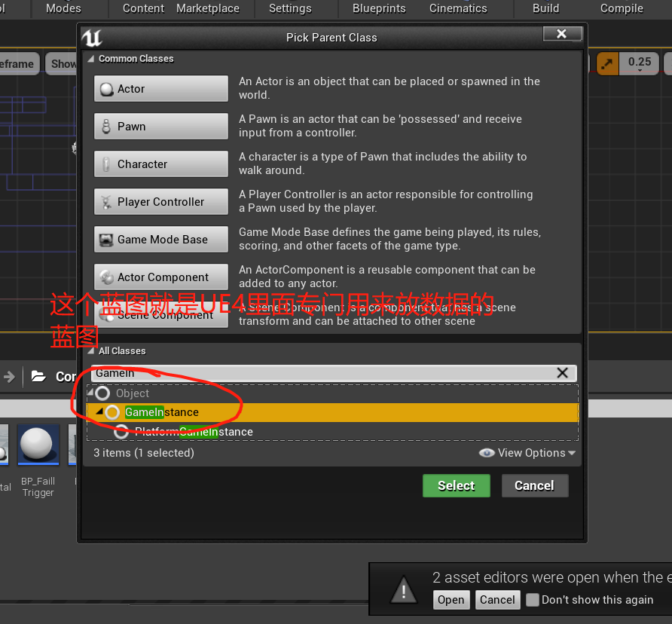672x624 pixels.
Task: Click the Open button in the notification
Action: pos(451,600)
